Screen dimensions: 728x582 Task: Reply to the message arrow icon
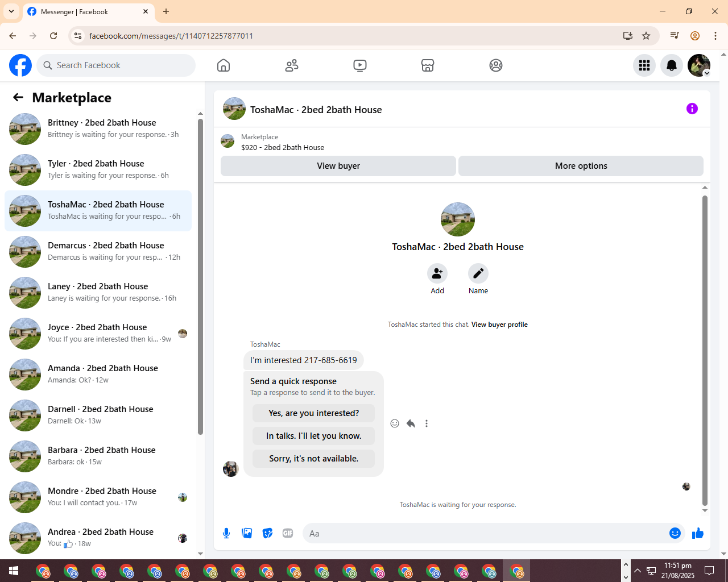(411, 423)
